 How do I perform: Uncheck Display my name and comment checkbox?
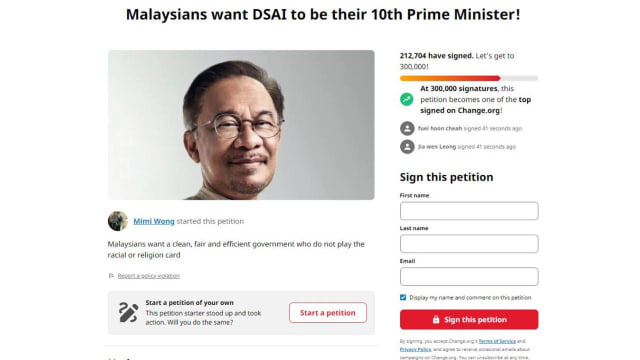403,298
